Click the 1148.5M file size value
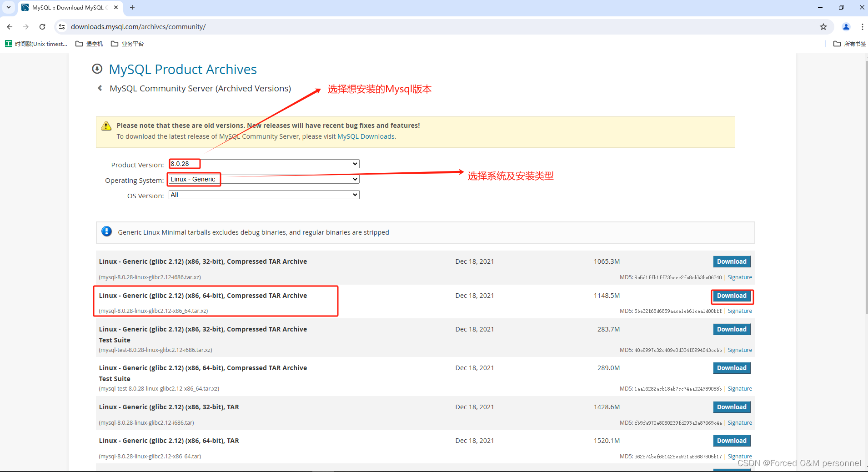868x472 pixels. click(607, 296)
